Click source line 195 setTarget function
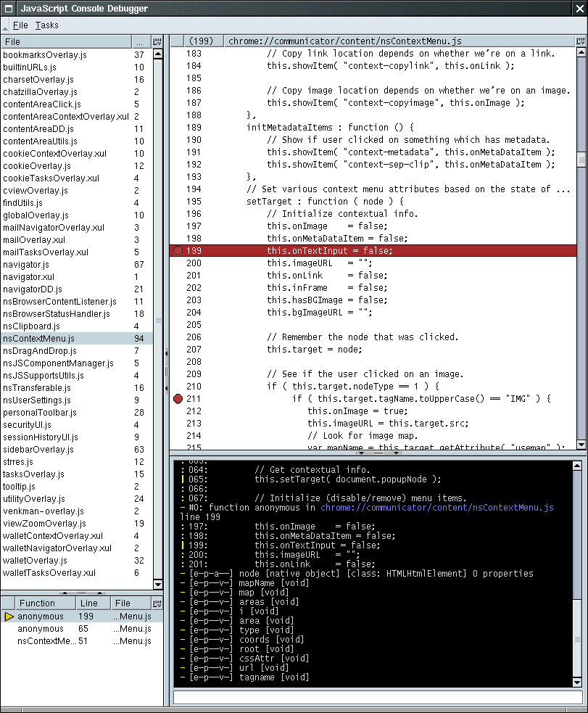This screenshot has width=588, height=713. pos(325,202)
